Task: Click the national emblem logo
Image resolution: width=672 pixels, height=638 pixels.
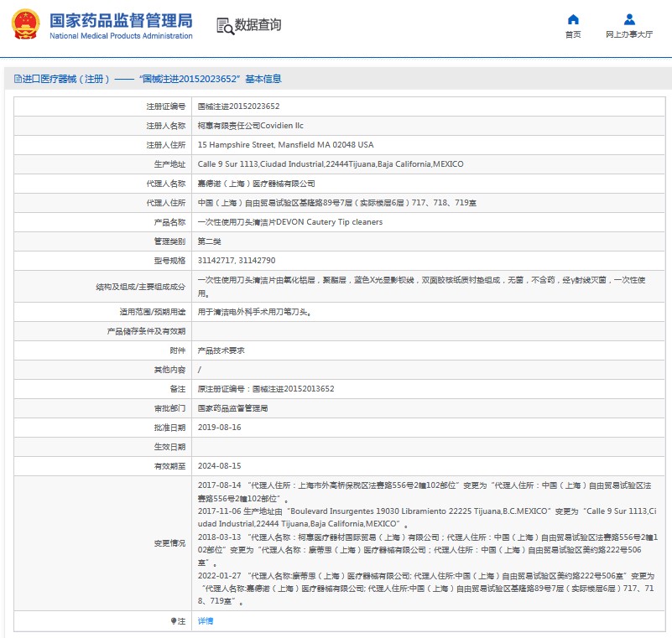Action: (24, 24)
